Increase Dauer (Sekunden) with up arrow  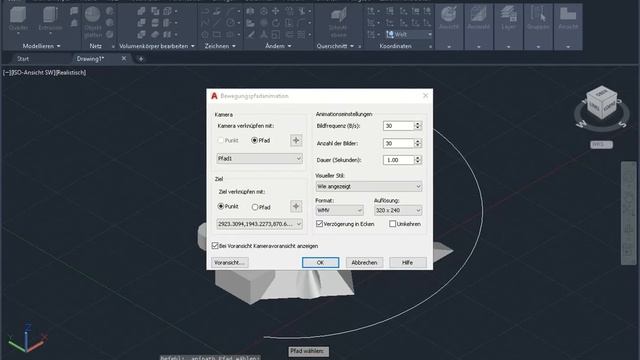(x=418, y=158)
